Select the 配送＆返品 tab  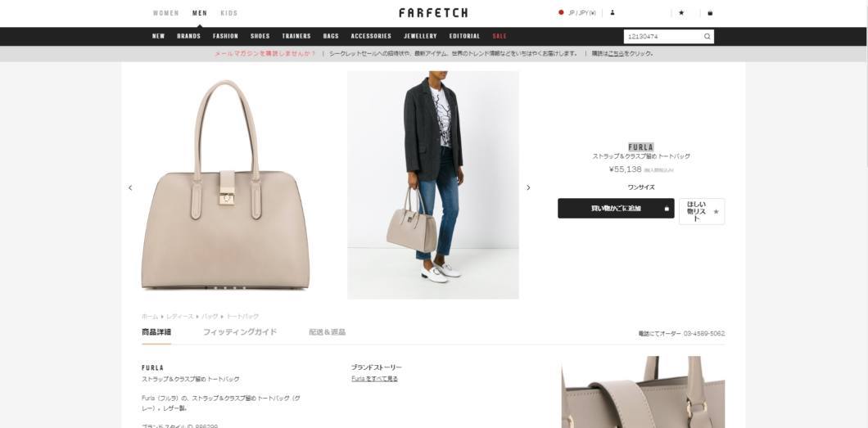[328, 332]
